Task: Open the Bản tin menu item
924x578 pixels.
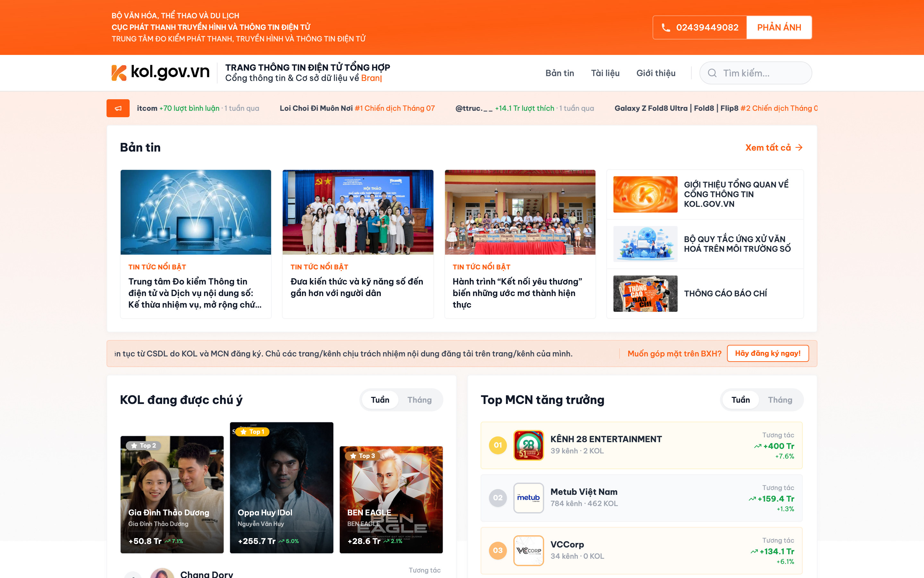Action: [559, 73]
